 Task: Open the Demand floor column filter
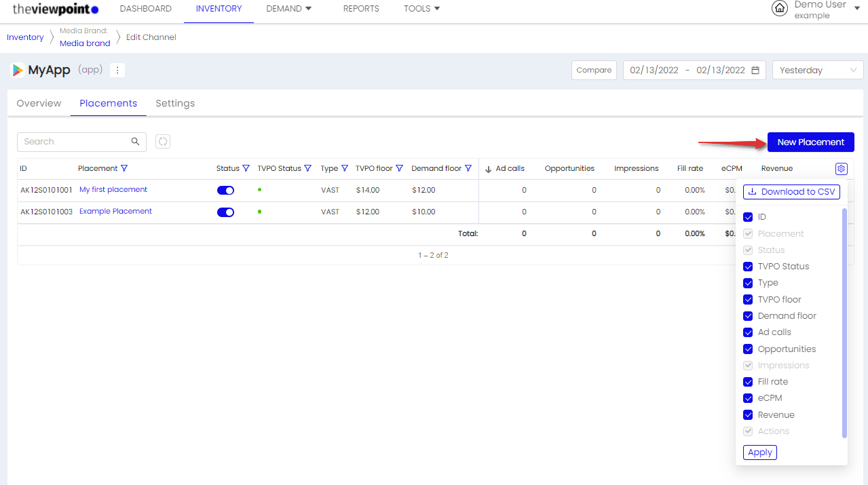point(468,168)
